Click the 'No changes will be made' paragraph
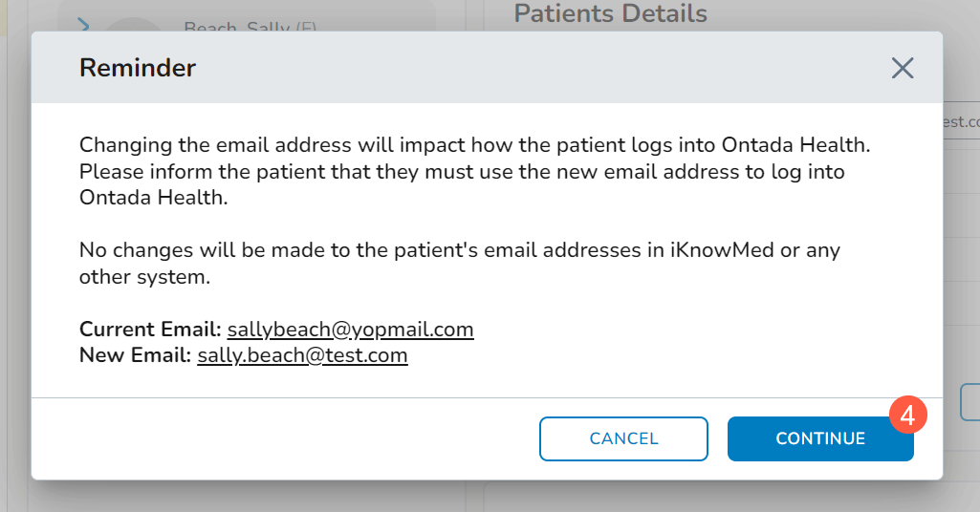The width and height of the screenshot is (980, 512). [459, 263]
